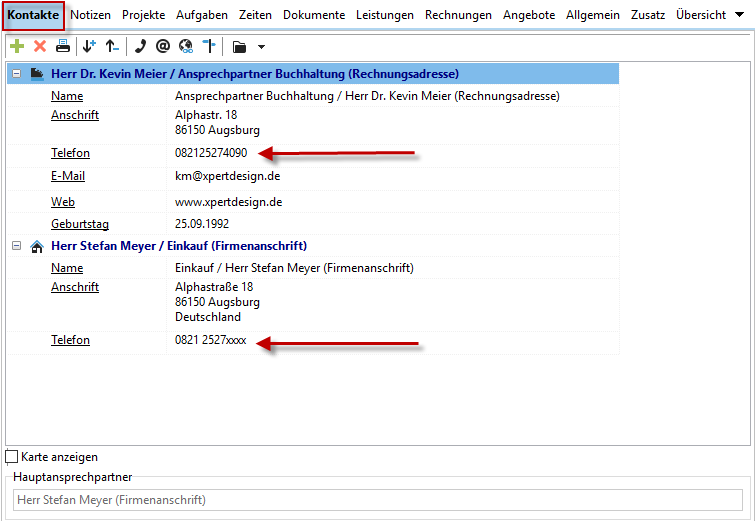The height and width of the screenshot is (521, 755).
Task: Click the @ email icon
Action: point(163,47)
